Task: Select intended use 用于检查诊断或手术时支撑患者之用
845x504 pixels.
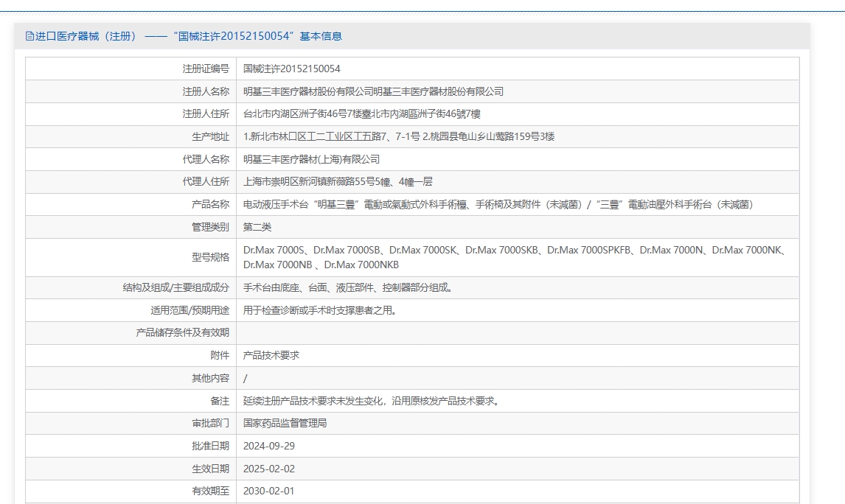Action: point(320,311)
